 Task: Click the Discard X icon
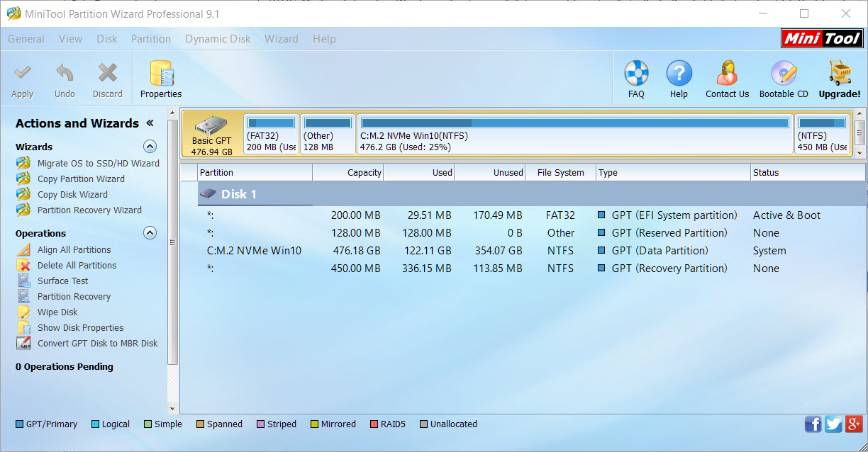pyautogui.click(x=107, y=73)
